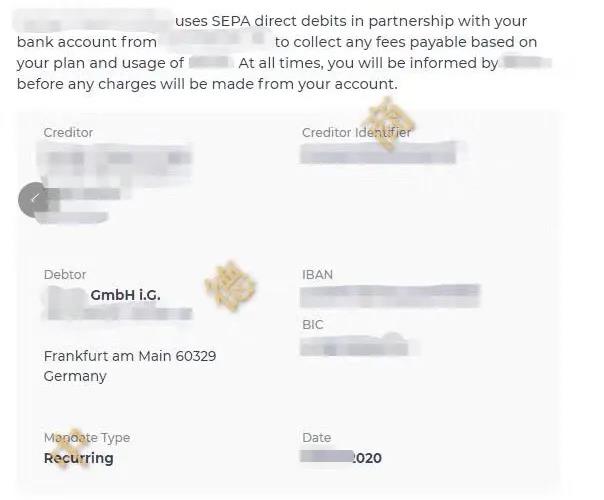Click the Recurring mandate value
Image resolution: width=604 pixels, height=500 pixels.
79,458
